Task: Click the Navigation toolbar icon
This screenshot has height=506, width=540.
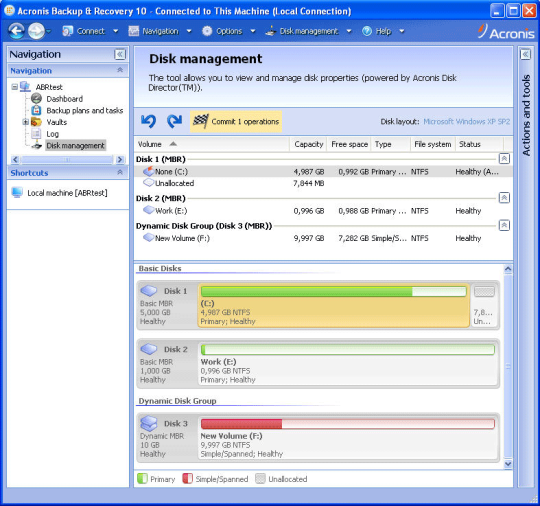Action: pyautogui.click(x=134, y=31)
